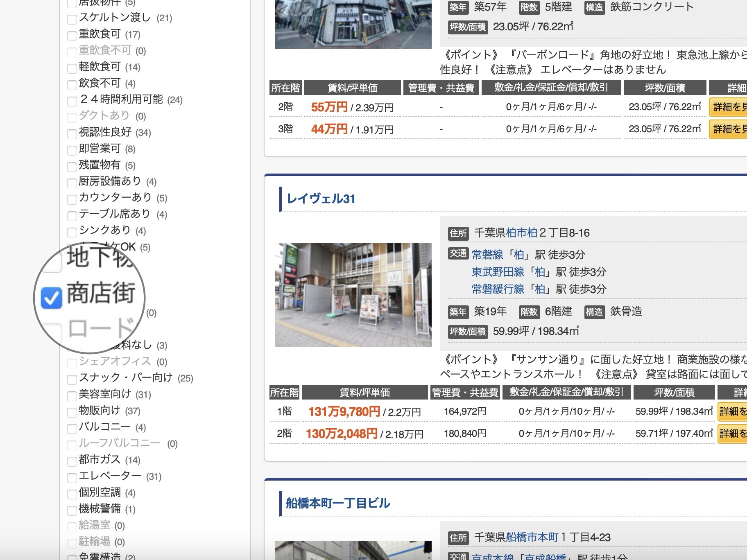This screenshot has height=560, width=747.
Task: Toggle the 厨房設備あり checkbox
Action: click(72, 183)
